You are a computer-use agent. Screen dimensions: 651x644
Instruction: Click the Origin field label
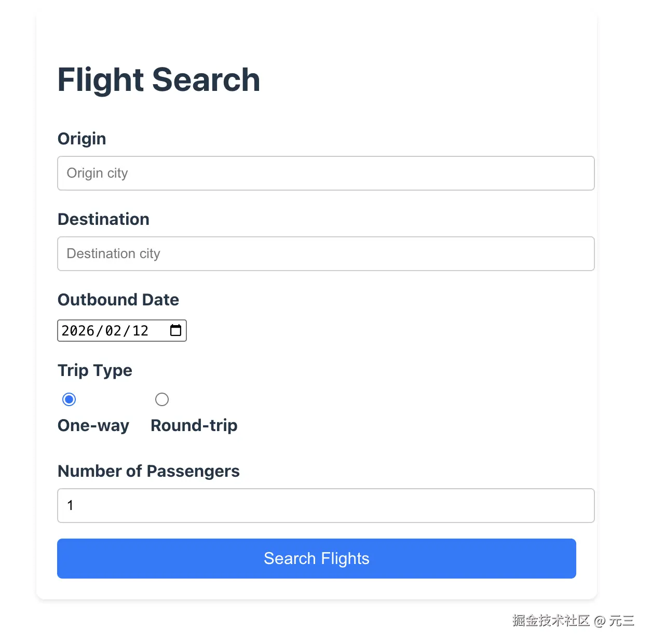point(82,139)
